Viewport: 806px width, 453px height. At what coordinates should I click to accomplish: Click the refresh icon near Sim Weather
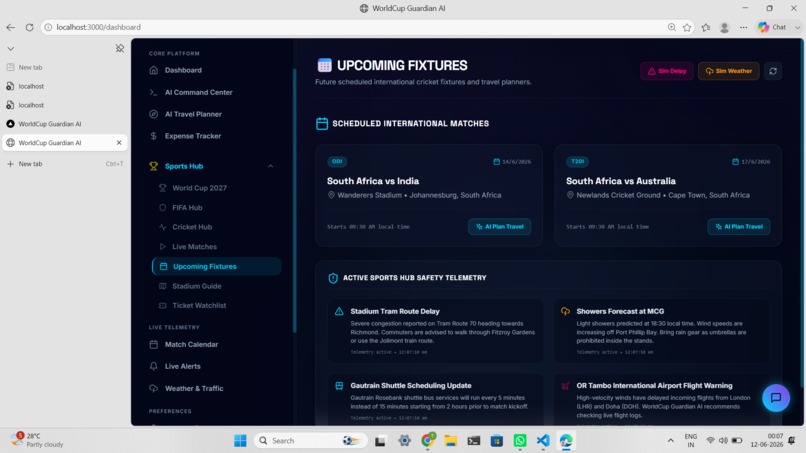pyautogui.click(x=773, y=71)
